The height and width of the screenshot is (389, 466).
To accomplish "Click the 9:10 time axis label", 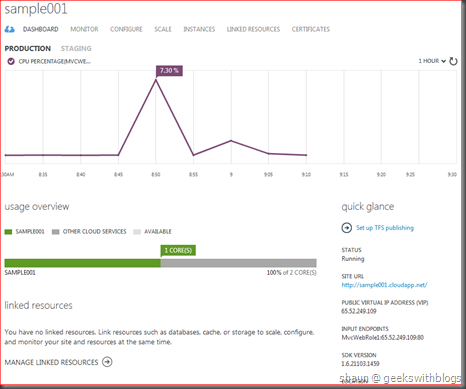I will point(306,175).
